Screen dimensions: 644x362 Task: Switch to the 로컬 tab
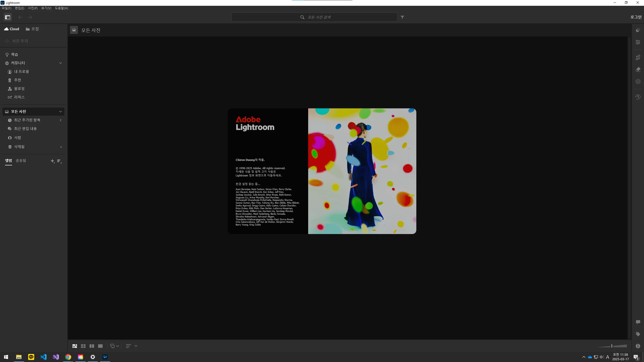(32, 29)
